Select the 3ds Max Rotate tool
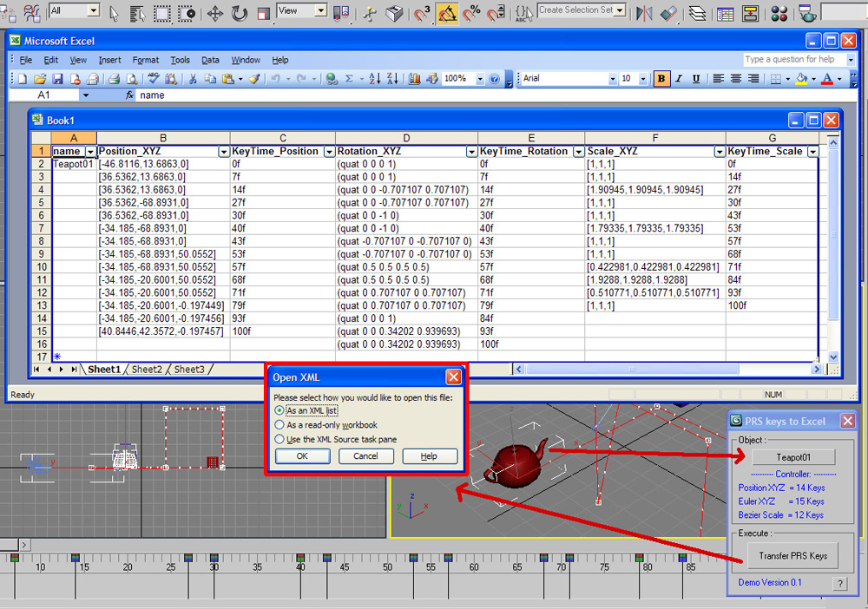868x609 pixels. click(240, 13)
